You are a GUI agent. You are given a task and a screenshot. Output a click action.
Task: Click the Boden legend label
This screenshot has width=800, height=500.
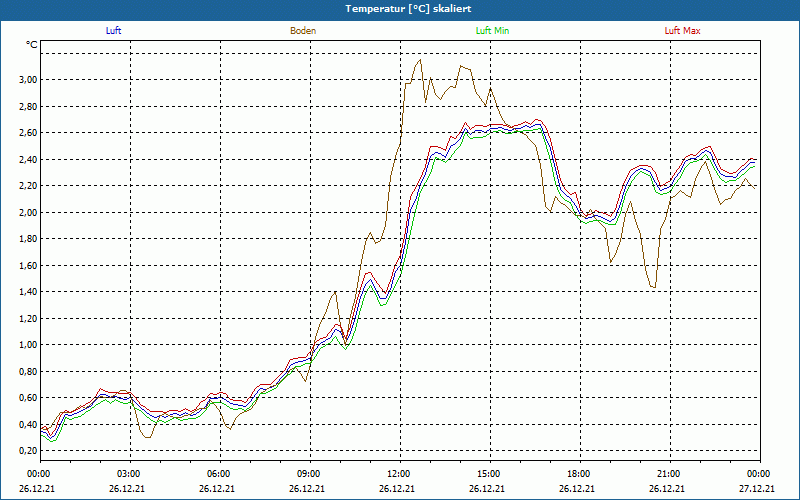(x=303, y=31)
